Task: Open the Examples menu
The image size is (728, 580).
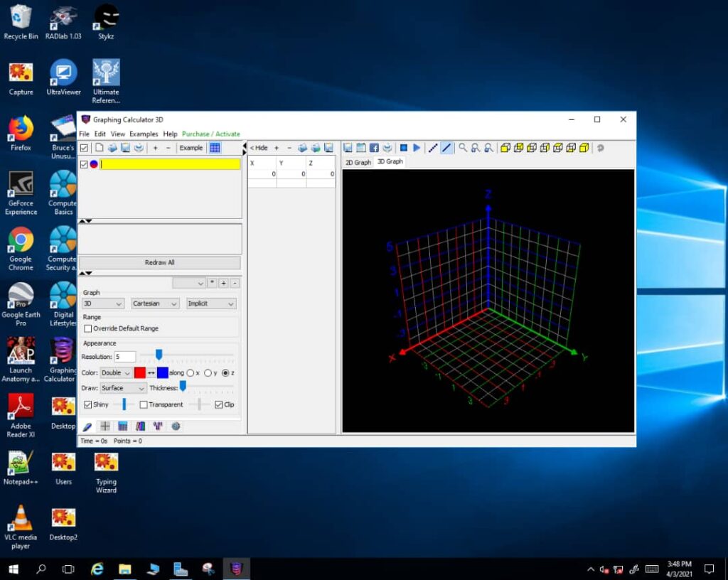Action: (144, 134)
